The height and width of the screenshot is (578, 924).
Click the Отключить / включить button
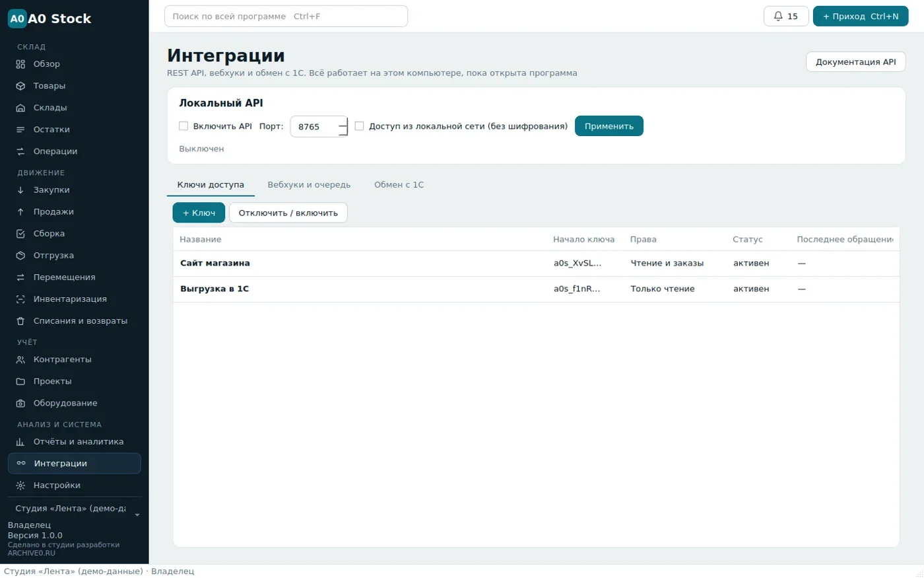tap(288, 213)
